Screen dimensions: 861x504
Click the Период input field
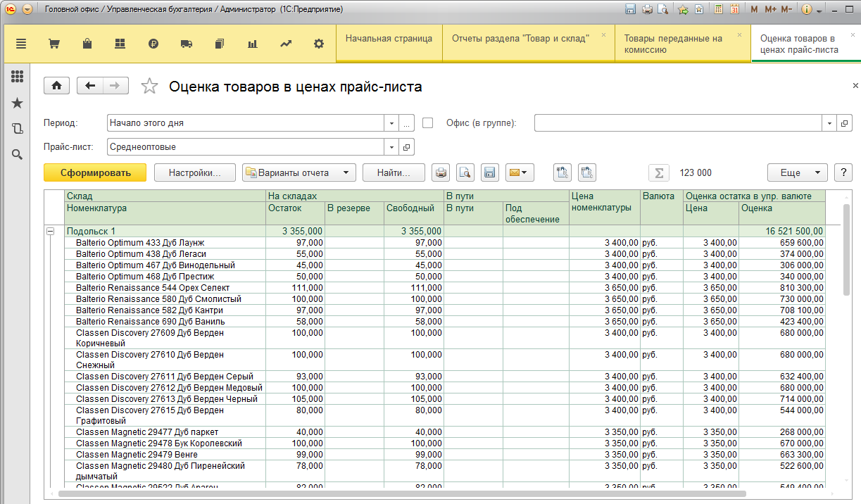point(246,122)
